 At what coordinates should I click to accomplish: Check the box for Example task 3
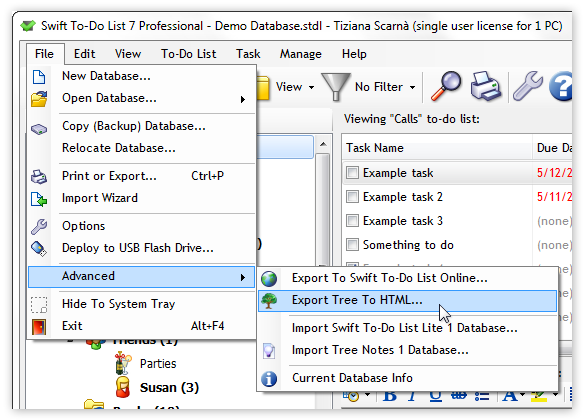352,220
